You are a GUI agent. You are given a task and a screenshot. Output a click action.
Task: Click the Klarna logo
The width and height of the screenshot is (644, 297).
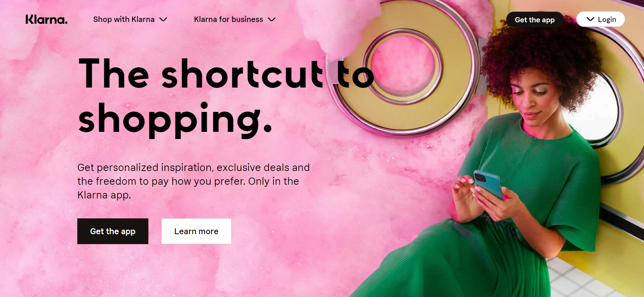click(x=46, y=20)
